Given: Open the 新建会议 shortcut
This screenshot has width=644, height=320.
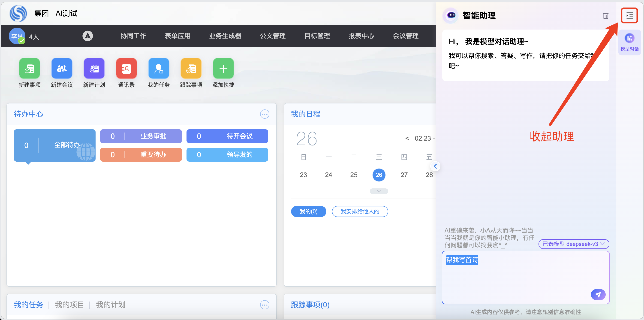Looking at the screenshot, I should pyautogui.click(x=62, y=69).
